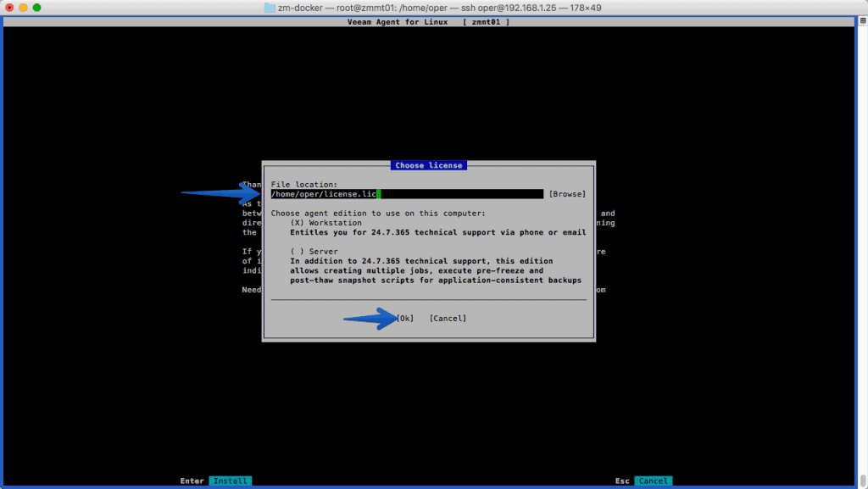Open the [Browse] file picker
The image size is (868, 489).
coord(567,194)
